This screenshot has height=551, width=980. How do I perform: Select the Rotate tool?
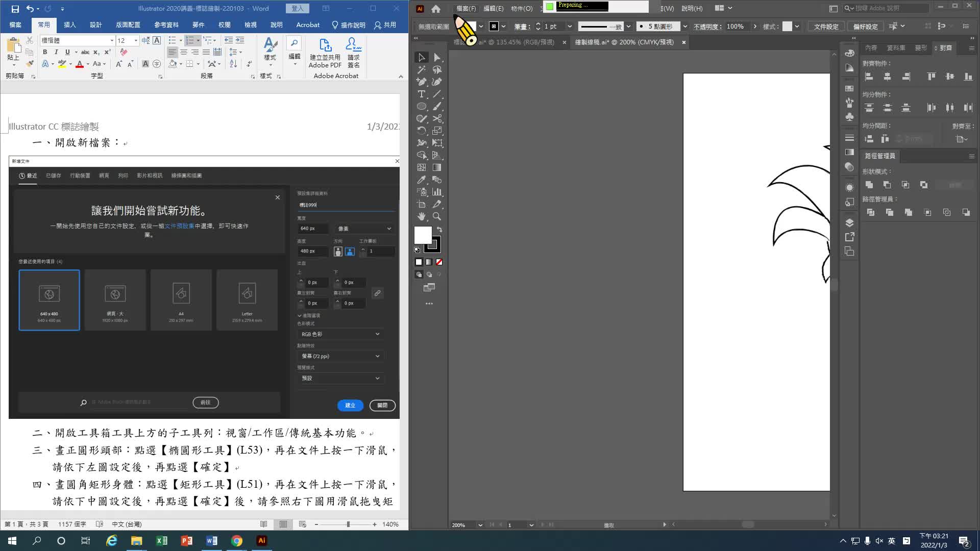[x=422, y=131]
